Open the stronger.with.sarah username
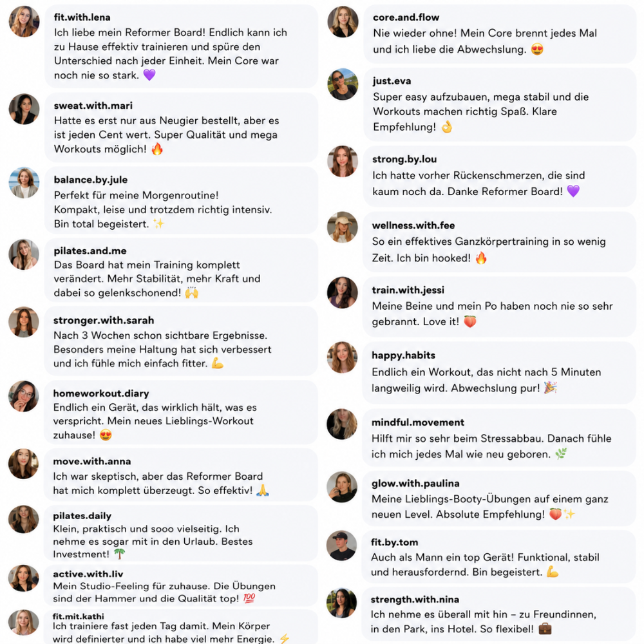This screenshot has height=644, width=644. click(104, 320)
